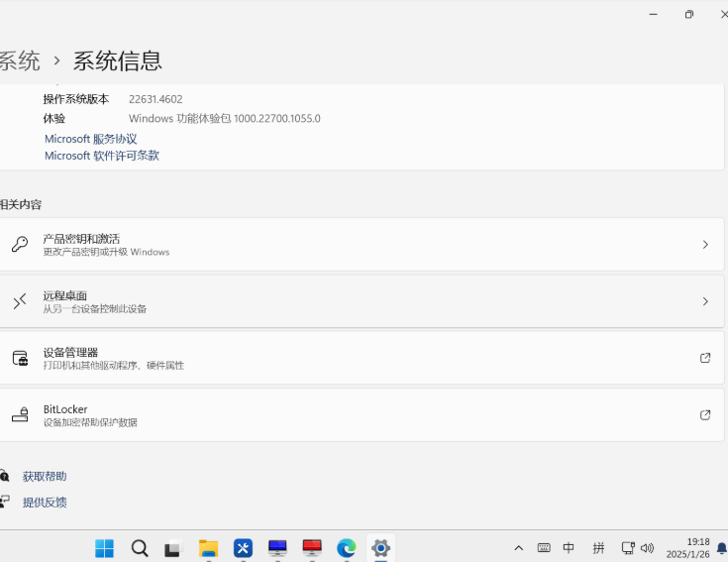Open taskbar Search

click(140, 548)
